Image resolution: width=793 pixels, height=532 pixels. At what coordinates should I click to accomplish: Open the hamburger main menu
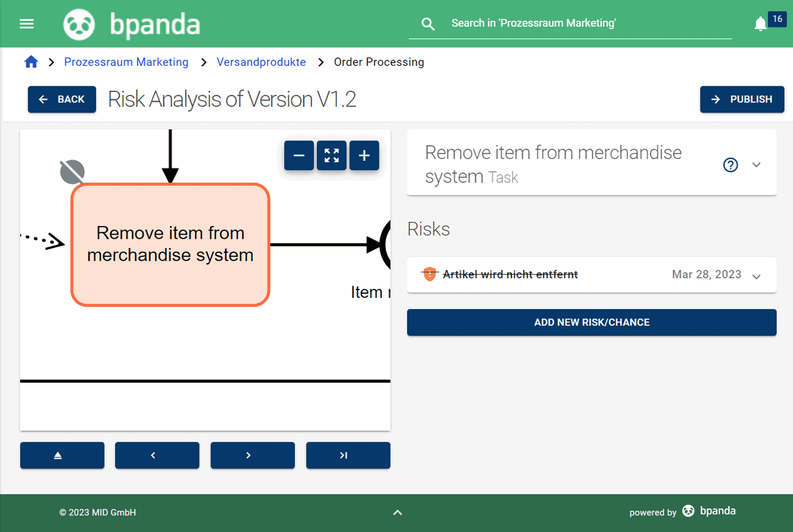27,24
